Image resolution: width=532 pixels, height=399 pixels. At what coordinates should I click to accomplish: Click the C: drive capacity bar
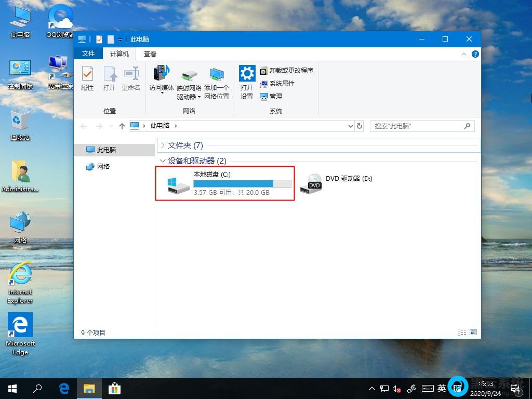[x=242, y=183]
